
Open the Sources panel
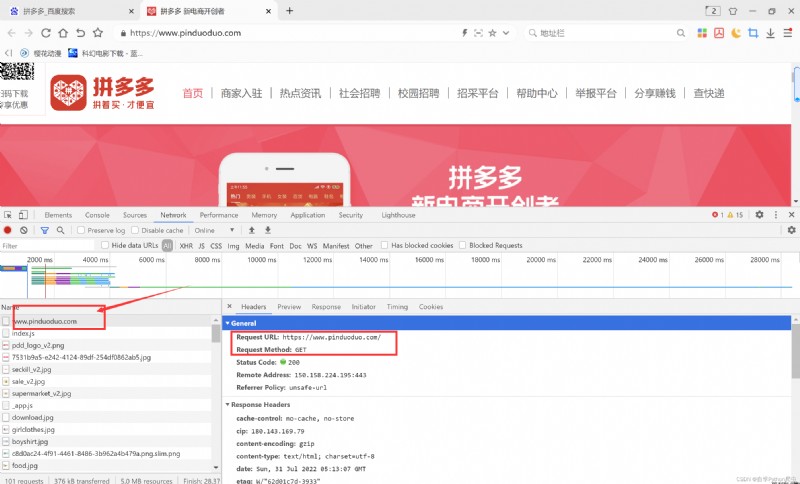[x=135, y=215]
